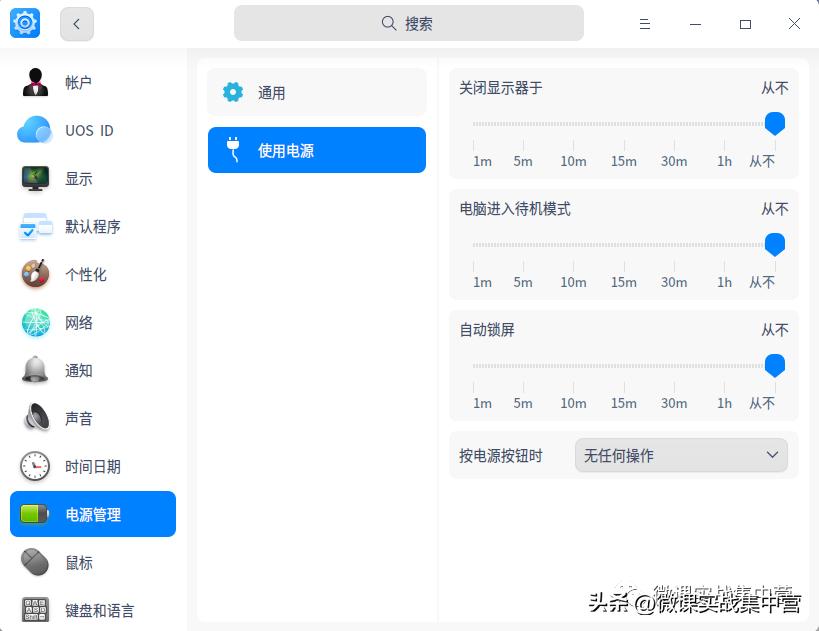The height and width of the screenshot is (631, 819).
Task: Open the hamburger menu near window controls
Action: (645, 23)
